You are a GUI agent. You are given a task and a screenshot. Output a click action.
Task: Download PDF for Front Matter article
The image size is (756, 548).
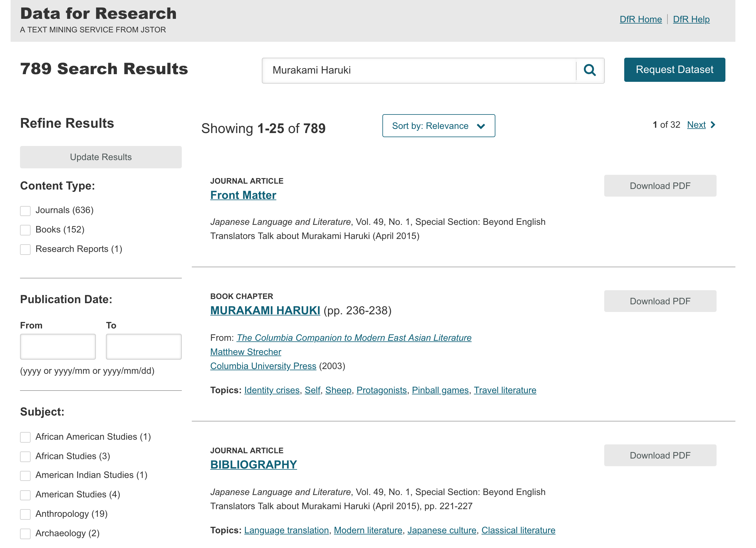pyautogui.click(x=660, y=186)
